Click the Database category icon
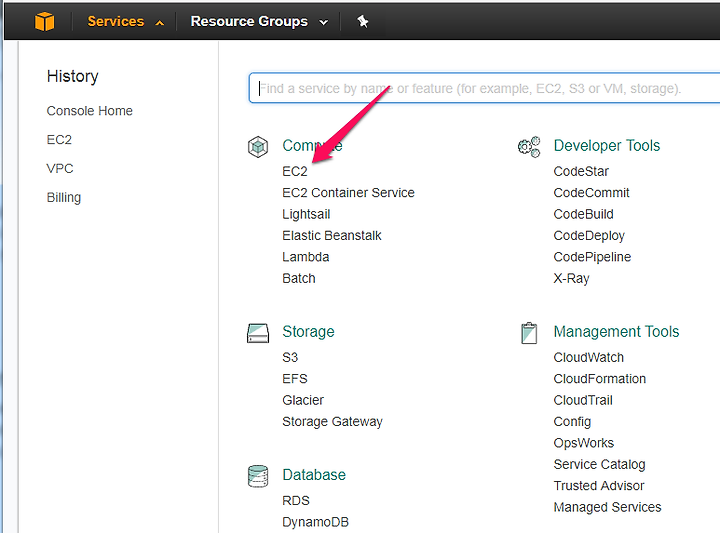Image resolution: width=720 pixels, height=533 pixels. (258, 476)
